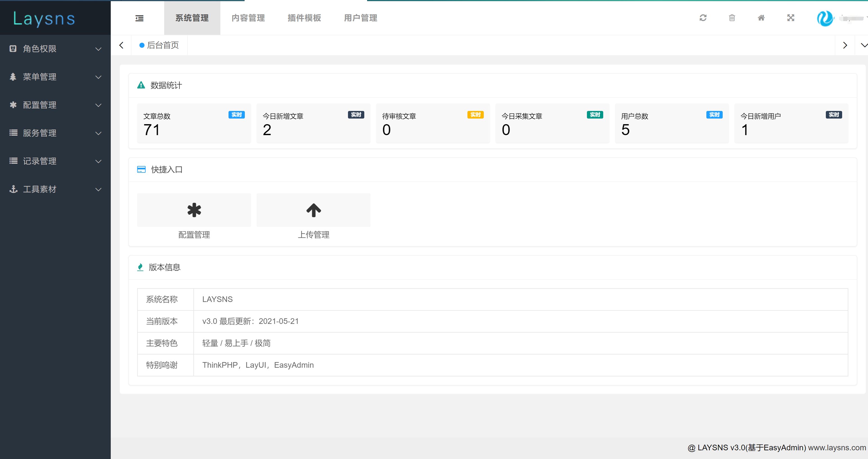Click the warning triangle icon by 数据统计

coord(141,85)
